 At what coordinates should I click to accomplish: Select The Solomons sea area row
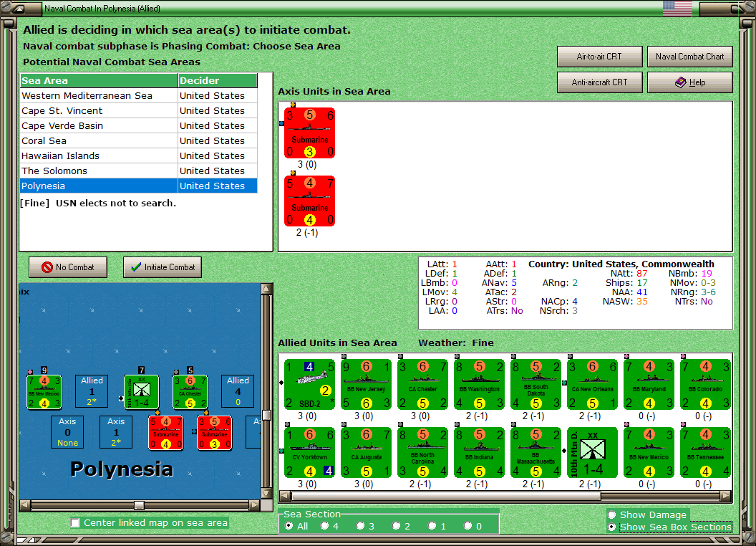click(x=139, y=171)
